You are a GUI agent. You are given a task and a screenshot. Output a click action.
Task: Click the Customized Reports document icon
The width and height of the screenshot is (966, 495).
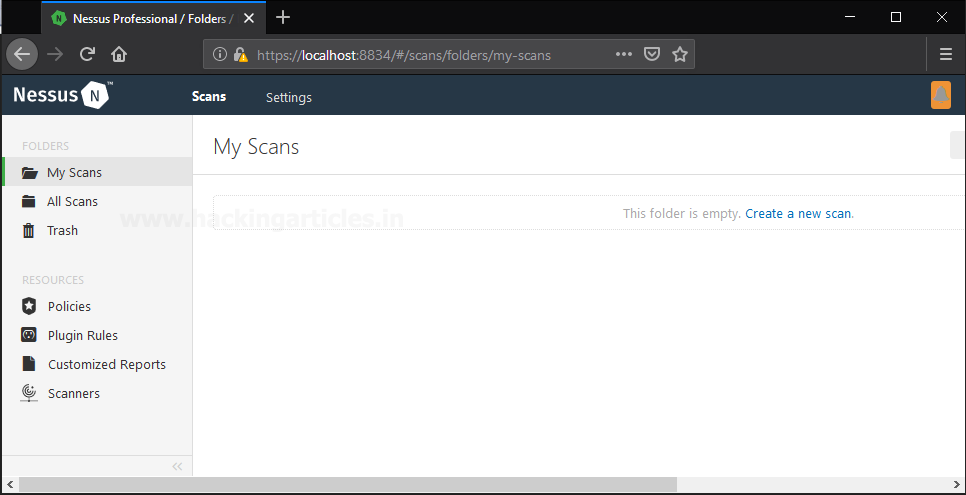coord(29,364)
